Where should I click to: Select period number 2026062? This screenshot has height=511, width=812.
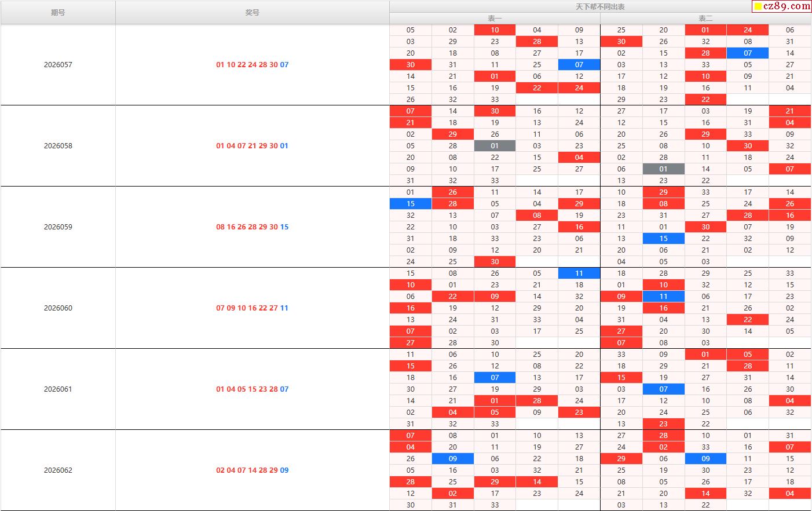[x=58, y=470]
